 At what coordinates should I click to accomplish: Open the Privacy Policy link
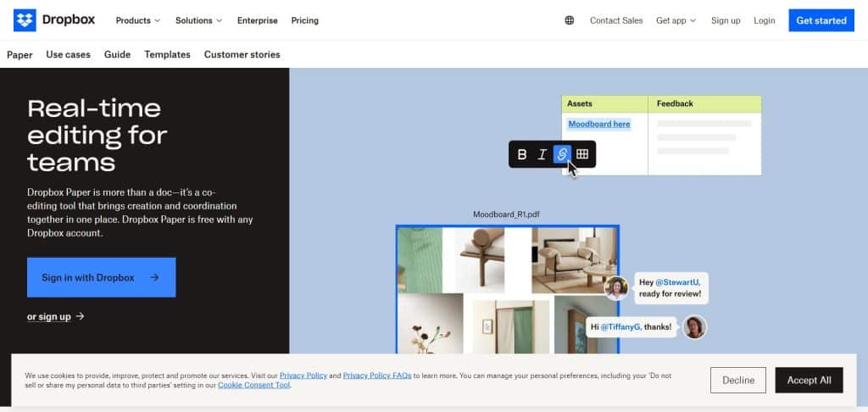coord(303,376)
